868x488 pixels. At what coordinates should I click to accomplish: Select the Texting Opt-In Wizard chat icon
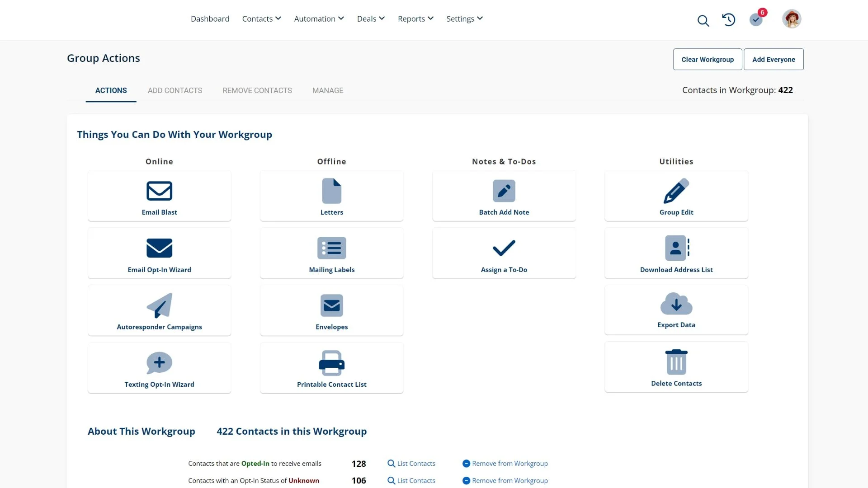pyautogui.click(x=159, y=363)
